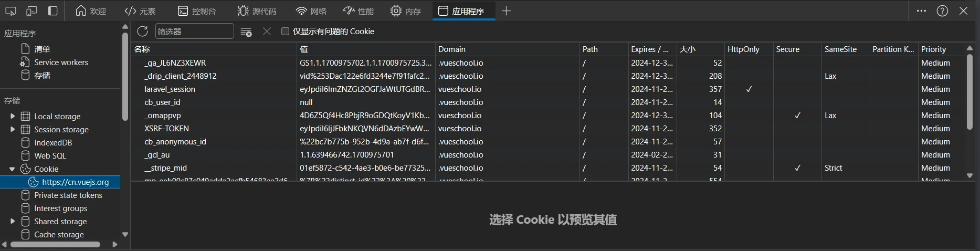Sort by Secure column header
The height and width of the screenshot is (251, 980).
[x=797, y=49]
